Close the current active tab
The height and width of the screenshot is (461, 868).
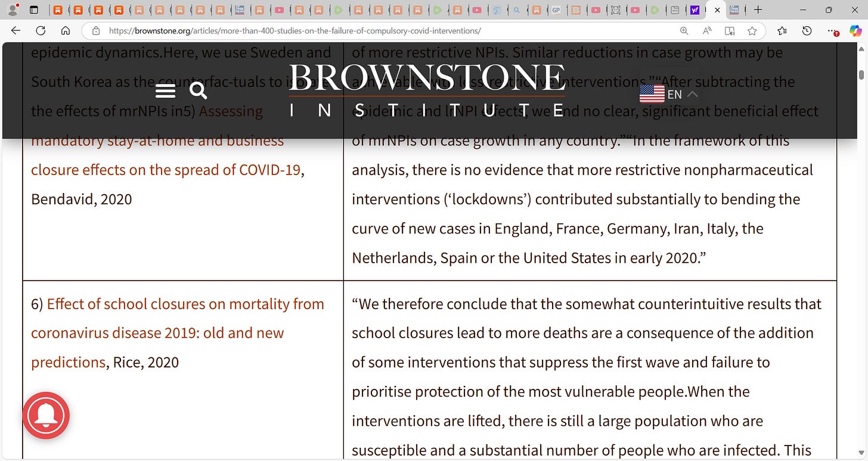(717, 10)
